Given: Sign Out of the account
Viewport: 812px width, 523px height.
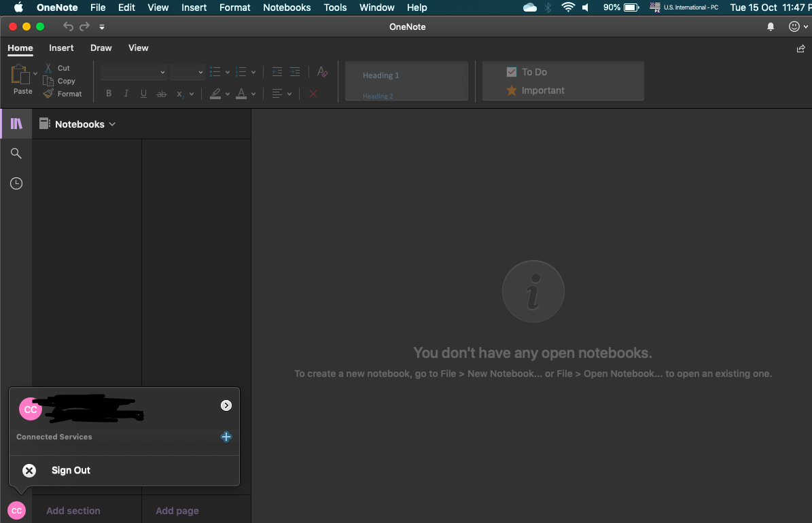Looking at the screenshot, I should [70, 470].
